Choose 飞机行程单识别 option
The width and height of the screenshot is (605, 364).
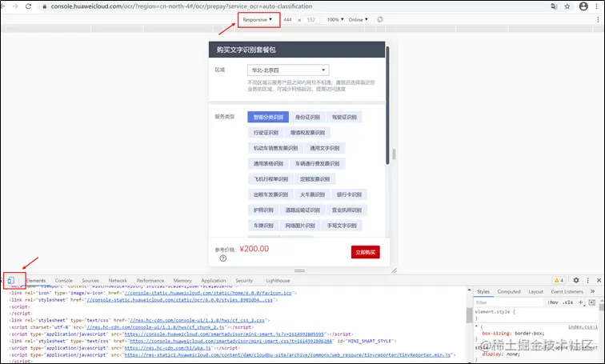pos(270,179)
